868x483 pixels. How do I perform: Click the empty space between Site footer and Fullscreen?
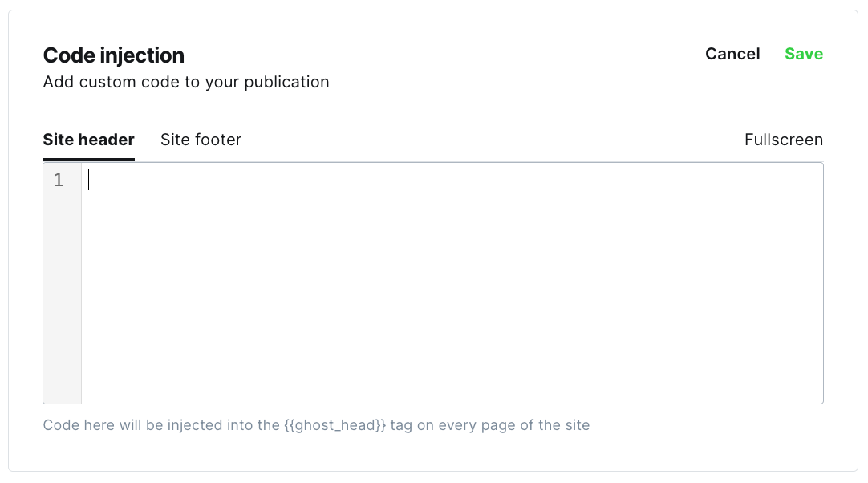pos(493,140)
